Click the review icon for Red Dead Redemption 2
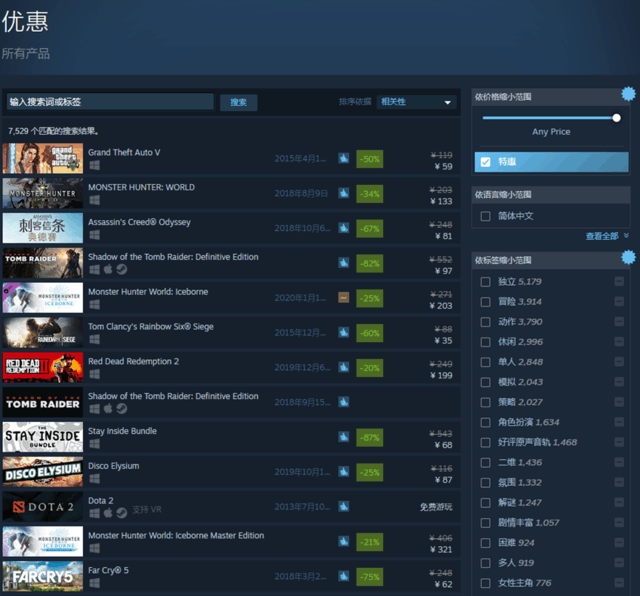 point(344,367)
